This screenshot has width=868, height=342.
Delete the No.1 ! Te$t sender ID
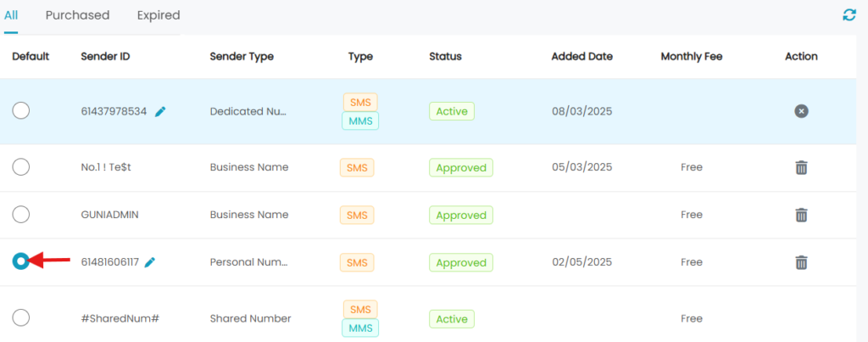[801, 167]
